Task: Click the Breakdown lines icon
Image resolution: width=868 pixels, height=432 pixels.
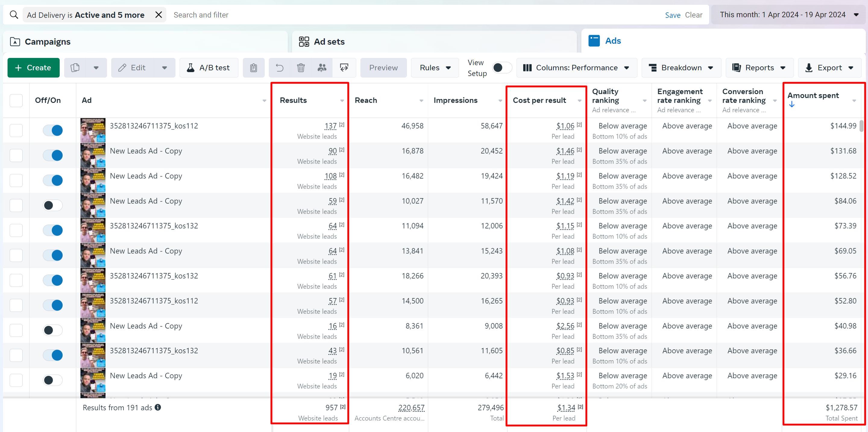Action: [653, 68]
